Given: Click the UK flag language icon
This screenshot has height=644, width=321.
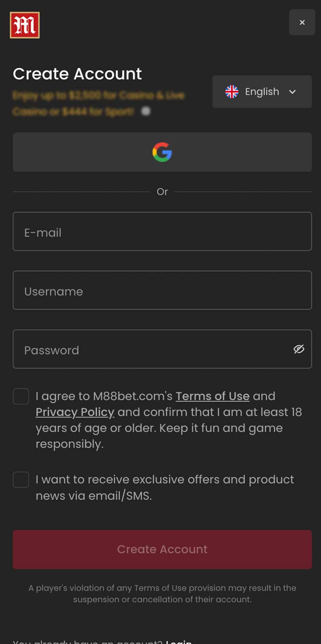Looking at the screenshot, I should coord(232,92).
